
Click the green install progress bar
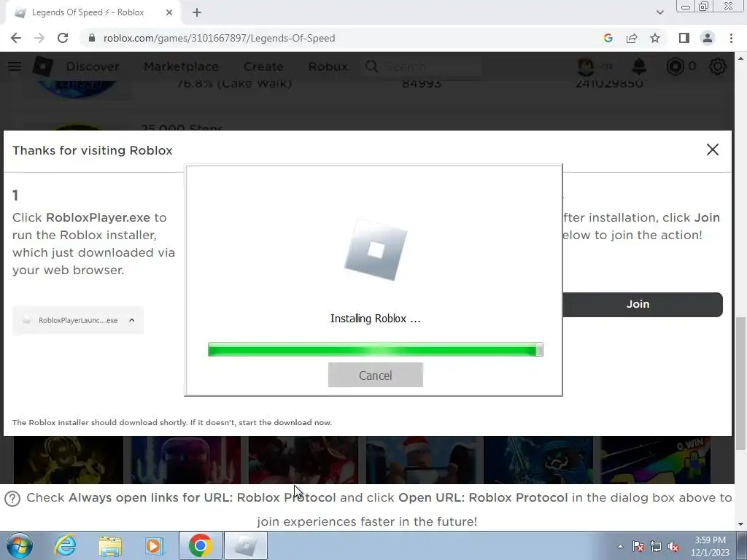coord(376,349)
